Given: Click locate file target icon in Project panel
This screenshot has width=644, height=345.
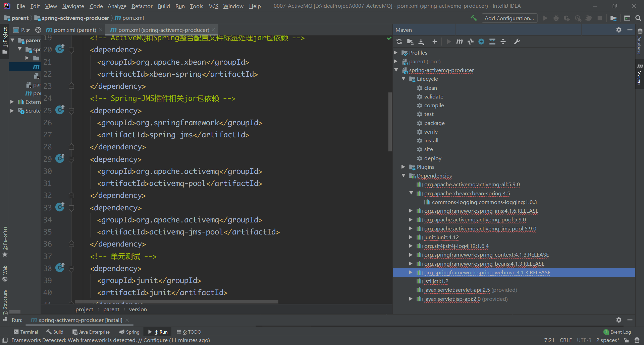Looking at the screenshot, I should [x=38, y=30].
